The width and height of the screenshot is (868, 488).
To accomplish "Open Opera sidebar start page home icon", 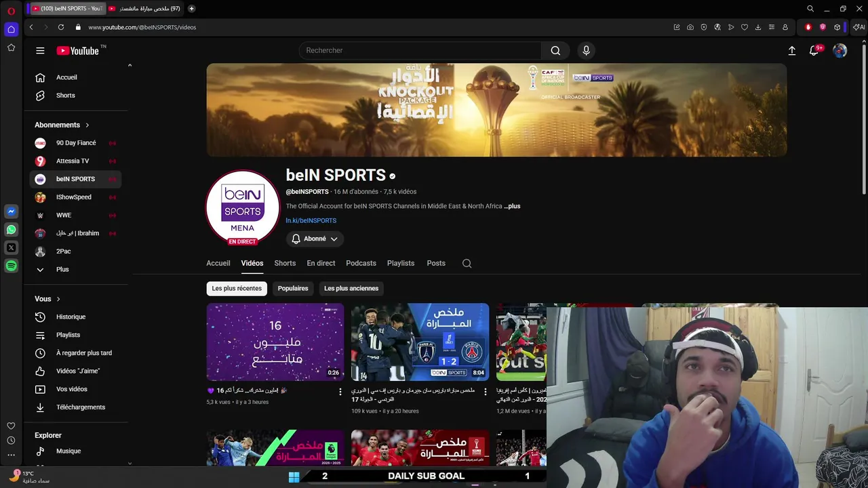I will 11,29.
